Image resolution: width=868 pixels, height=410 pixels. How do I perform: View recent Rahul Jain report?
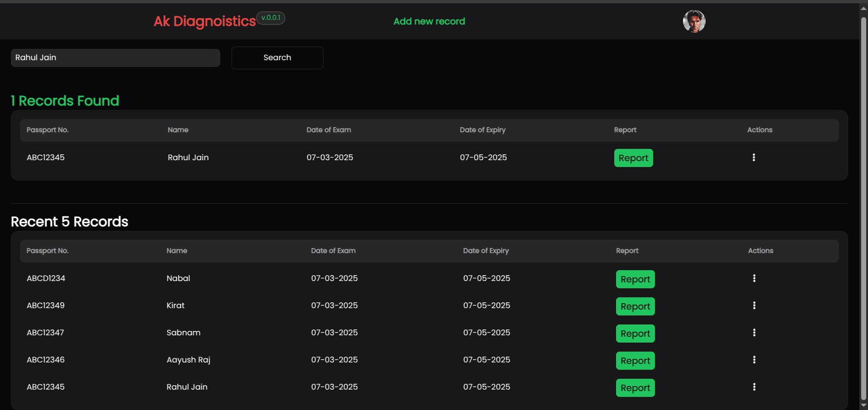[635, 388]
